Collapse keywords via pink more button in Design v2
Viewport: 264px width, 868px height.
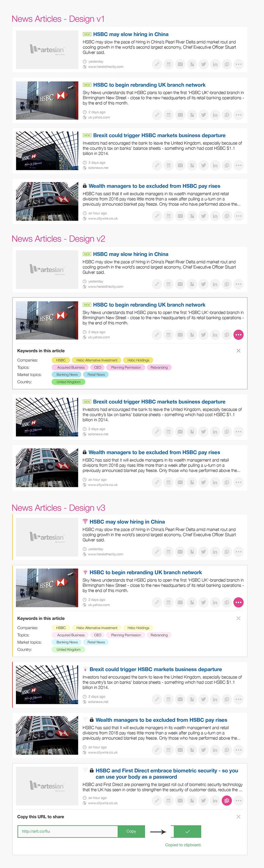pos(238,334)
